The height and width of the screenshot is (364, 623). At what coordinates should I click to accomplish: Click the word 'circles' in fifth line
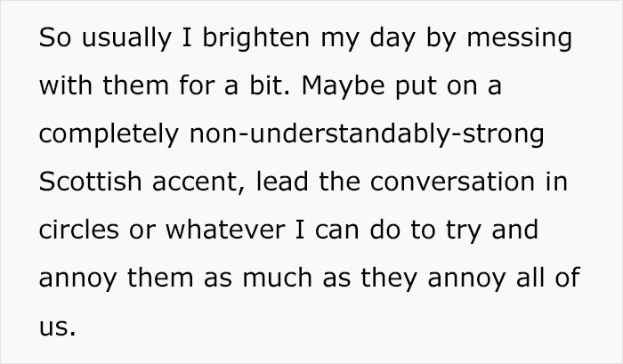point(78,230)
